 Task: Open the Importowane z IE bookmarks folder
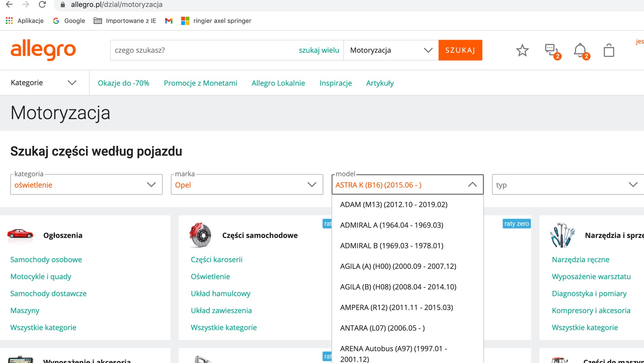125,21
